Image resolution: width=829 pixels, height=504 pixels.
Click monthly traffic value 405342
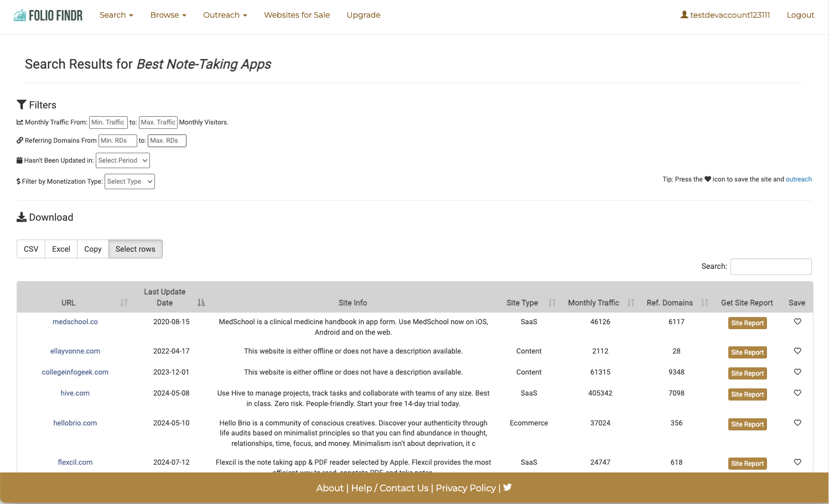(600, 393)
